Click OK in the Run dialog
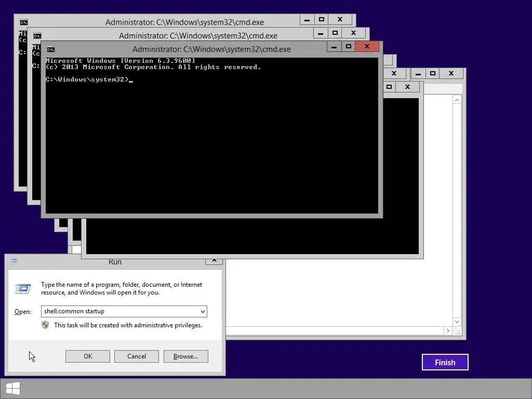Viewport: 532px width, 399px height. click(x=87, y=356)
